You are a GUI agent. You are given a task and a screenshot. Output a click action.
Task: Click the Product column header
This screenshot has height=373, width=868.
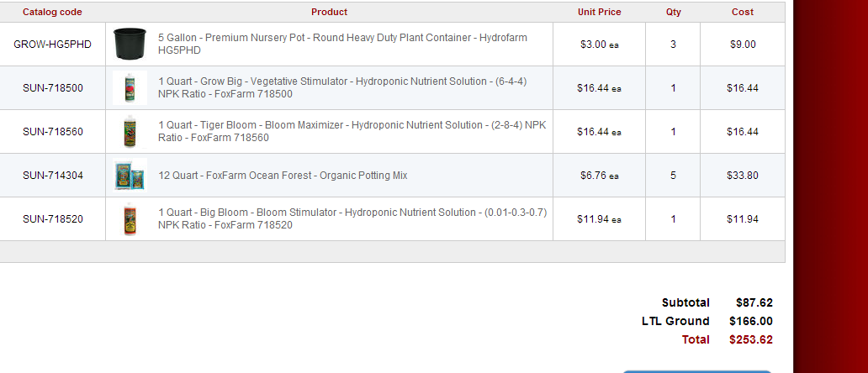330,12
